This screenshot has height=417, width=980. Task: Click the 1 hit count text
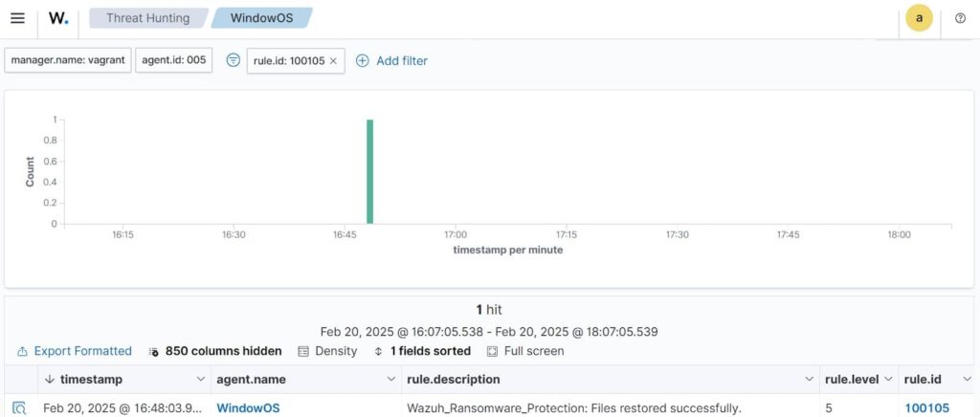489,310
